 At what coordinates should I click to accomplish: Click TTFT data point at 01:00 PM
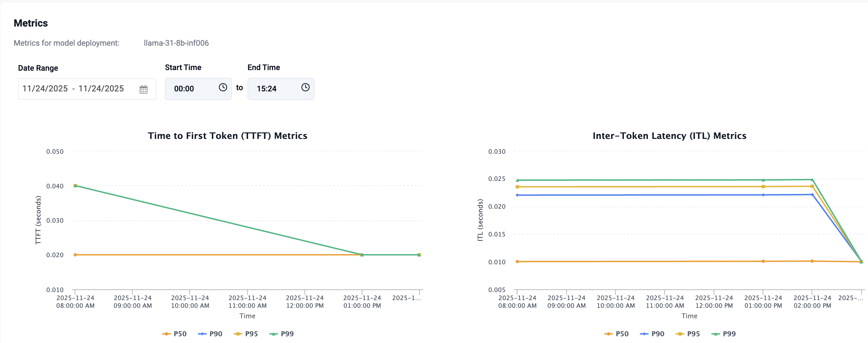click(x=362, y=255)
